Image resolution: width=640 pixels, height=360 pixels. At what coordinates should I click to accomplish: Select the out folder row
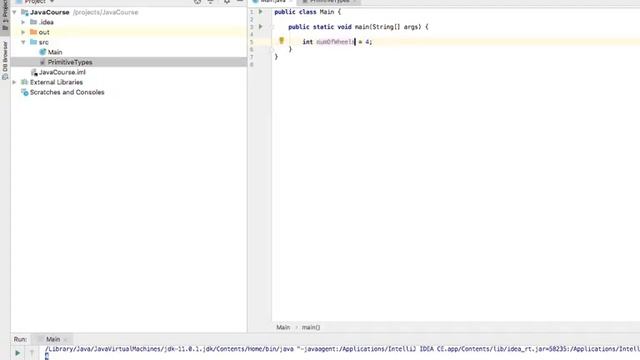[129, 32]
